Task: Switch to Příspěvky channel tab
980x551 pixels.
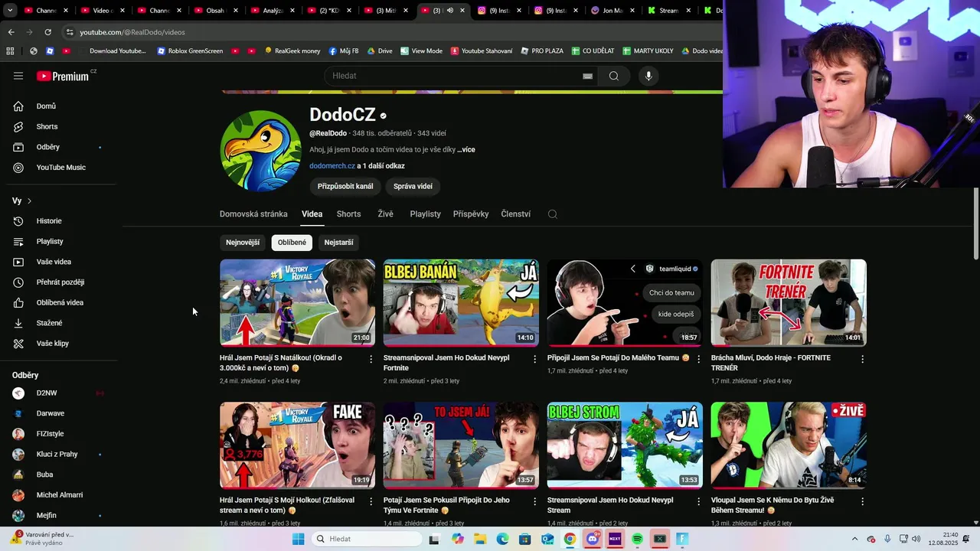Action: (471, 214)
